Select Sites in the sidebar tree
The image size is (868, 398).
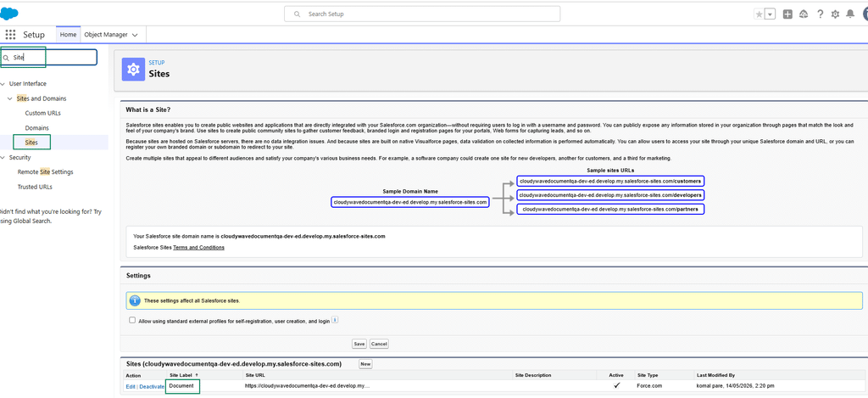click(x=31, y=143)
